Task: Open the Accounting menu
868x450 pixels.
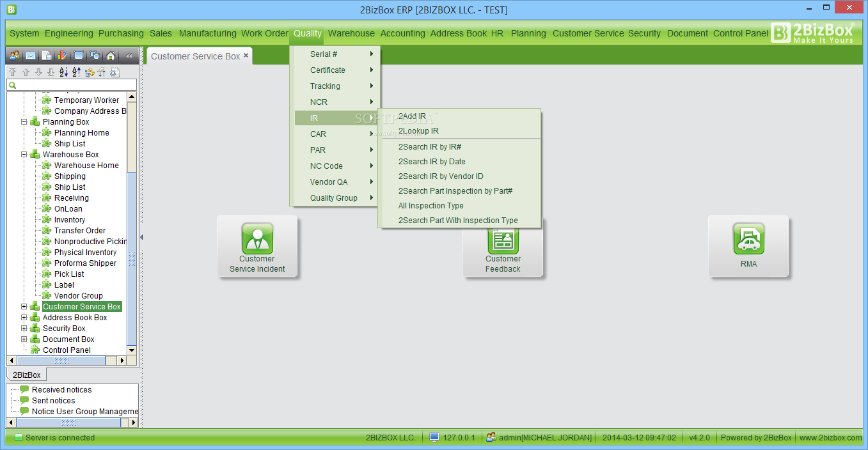Action: pyautogui.click(x=402, y=33)
